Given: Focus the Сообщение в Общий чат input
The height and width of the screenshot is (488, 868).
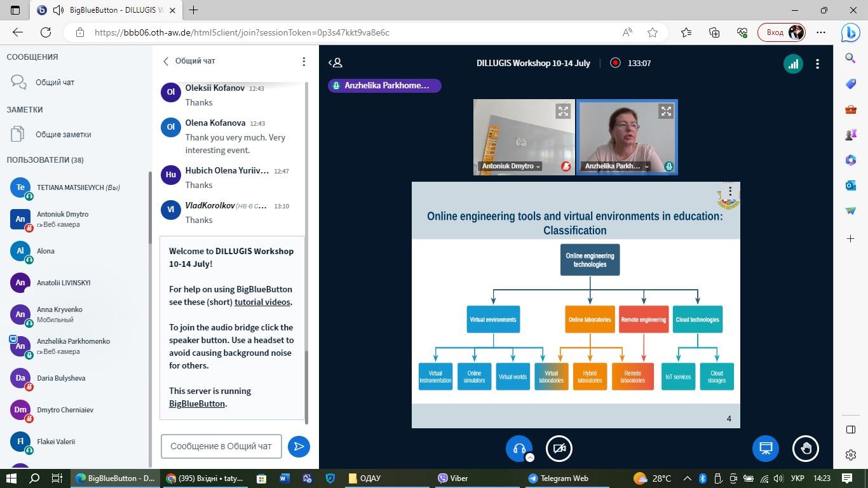Looking at the screenshot, I should (220, 446).
